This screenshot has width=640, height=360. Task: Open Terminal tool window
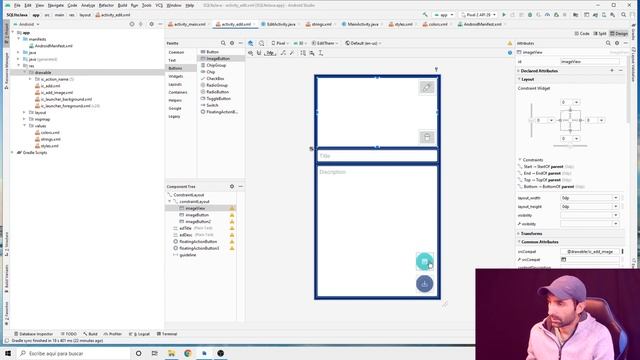click(167, 334)
